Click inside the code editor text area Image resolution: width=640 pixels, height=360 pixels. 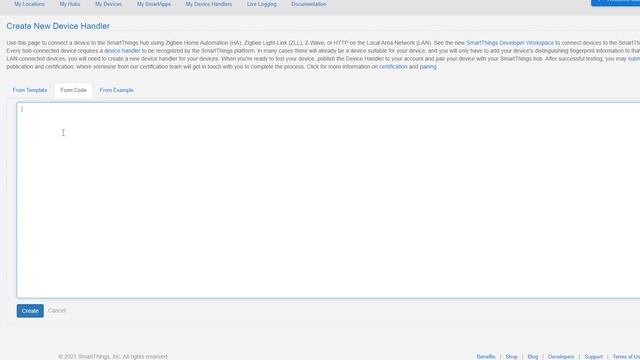pos(329,200)
